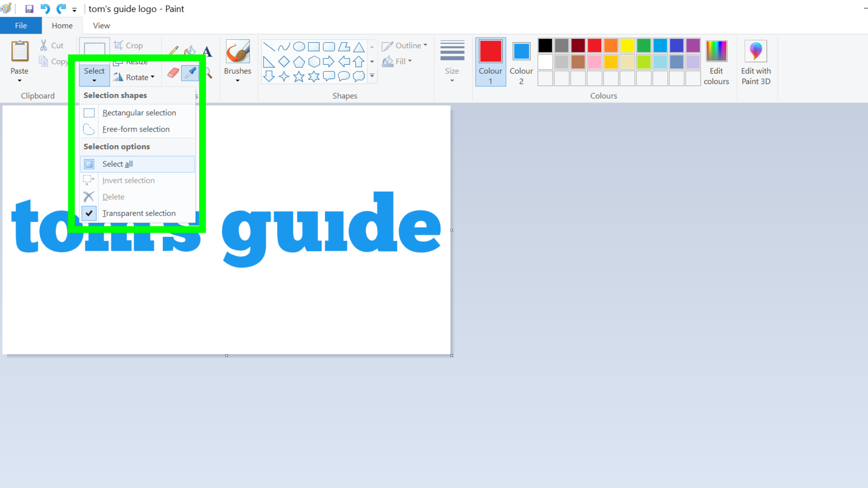Open the Home tab
The width and height of the screenshot is (868, 488).
tap(62, 26)
